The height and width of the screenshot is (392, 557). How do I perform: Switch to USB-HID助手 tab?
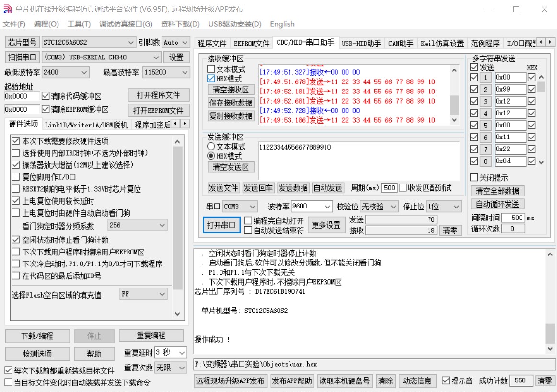(x=361, y=43)
